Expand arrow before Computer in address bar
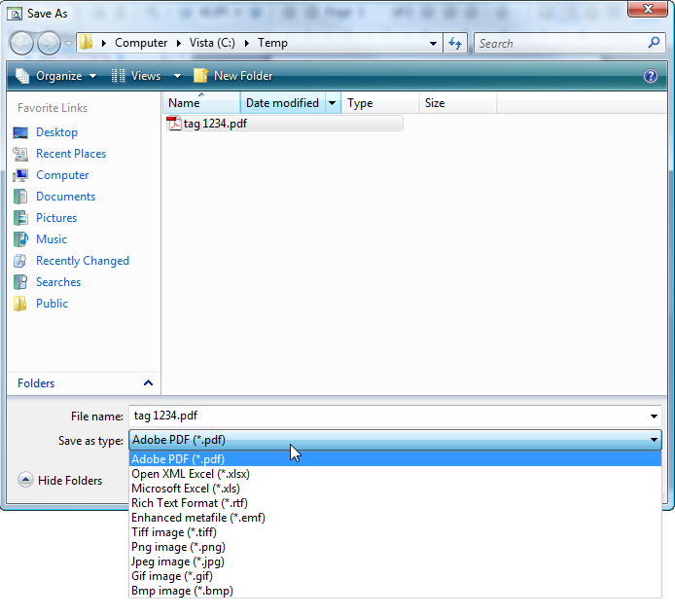675x616 pixels. 104,43
